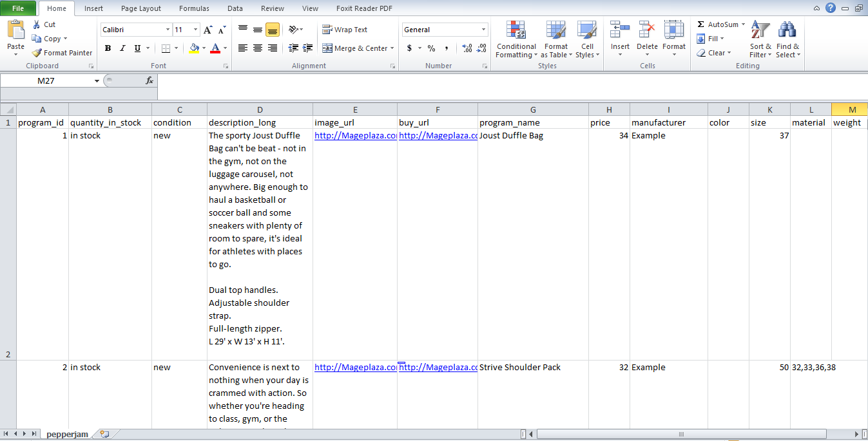Click the Fill button in Editing
Viewport: 868px width, 441px height.
coord(711,39)
